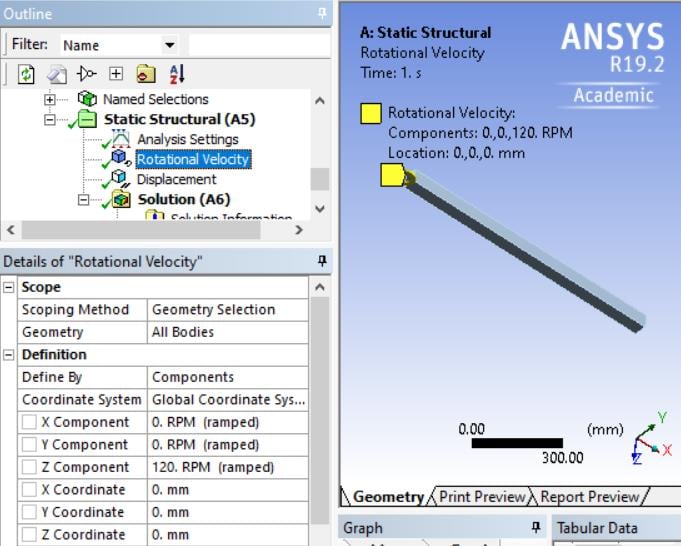Check the Z Component checkbox

pos(29,467)
